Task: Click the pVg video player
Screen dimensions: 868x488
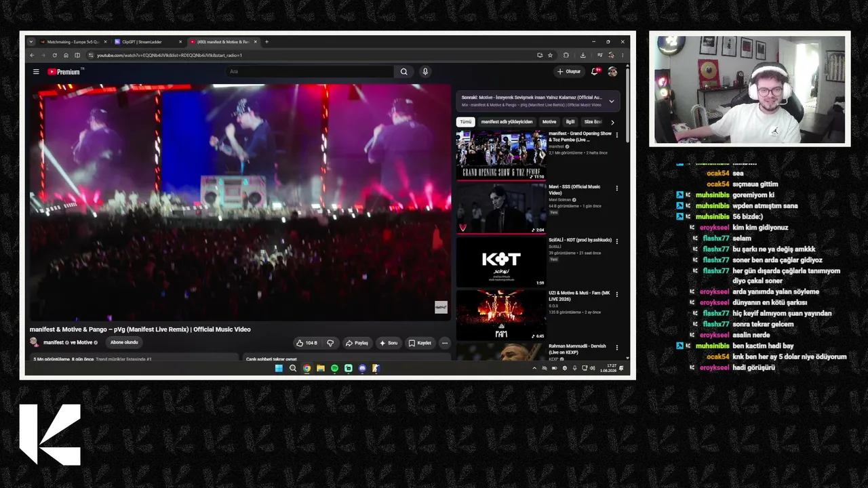Action: [240, 202]
